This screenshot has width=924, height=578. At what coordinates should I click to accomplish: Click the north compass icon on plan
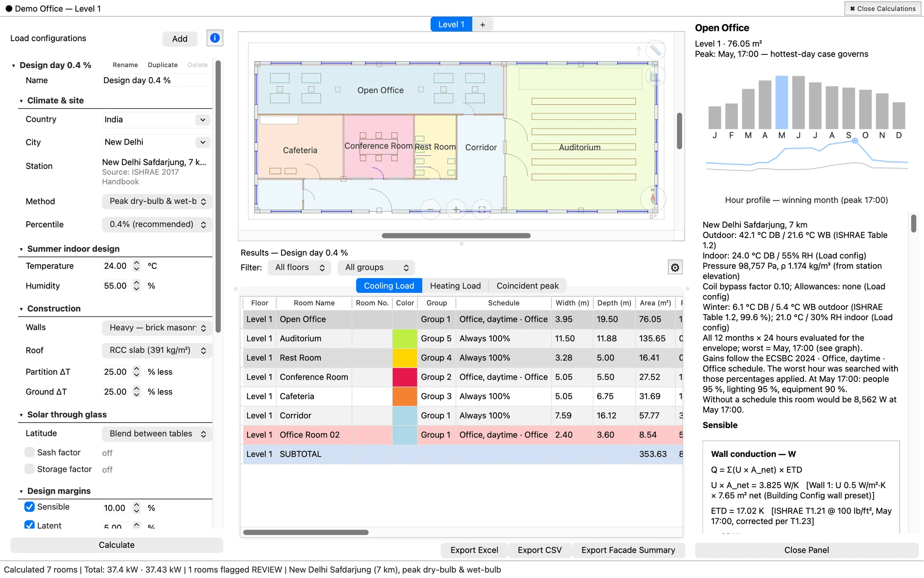tap(653, 198)
